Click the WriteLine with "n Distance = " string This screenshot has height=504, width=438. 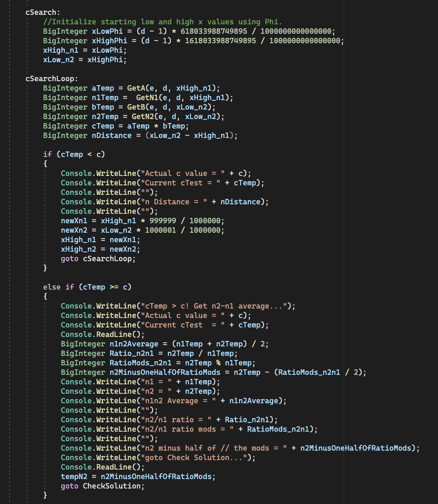165,202
